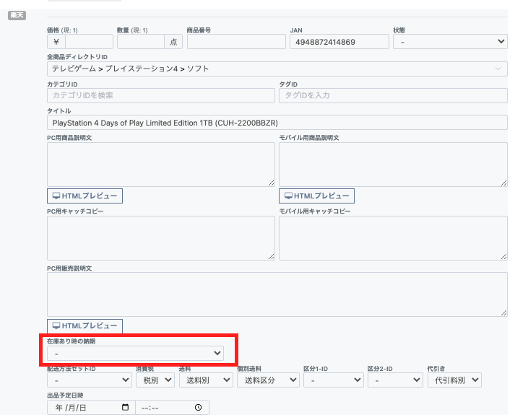Click HTMLプレビュー under PC用販売説明文
The width and height of the screenshot is (515, 420).
pyautogui.click(x=85, y=326)
